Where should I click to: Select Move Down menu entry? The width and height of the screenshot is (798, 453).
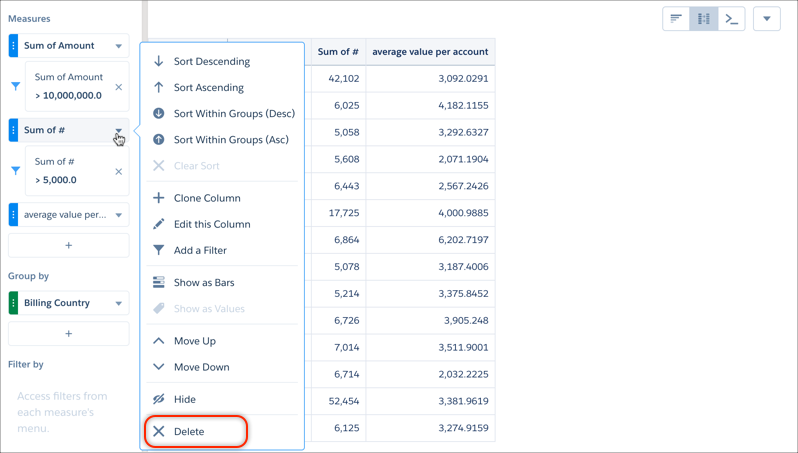222,367
